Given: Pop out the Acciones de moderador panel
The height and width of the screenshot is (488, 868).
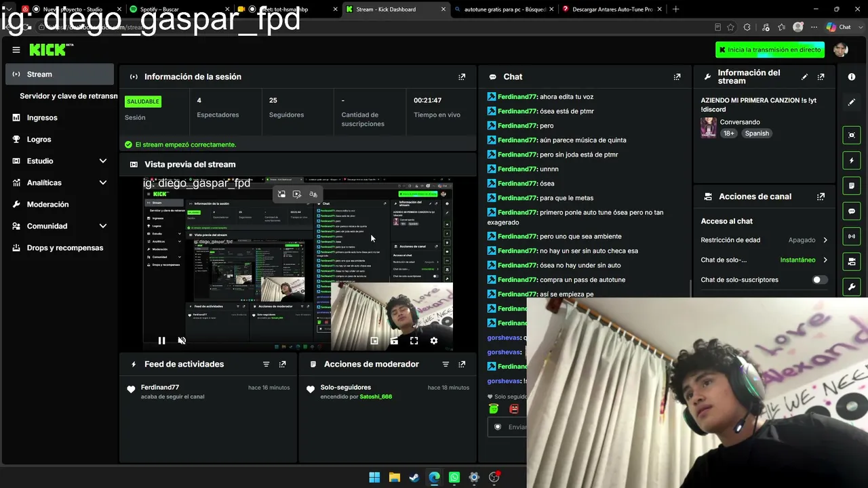Looking at the screenshot, I should [462, 364].
